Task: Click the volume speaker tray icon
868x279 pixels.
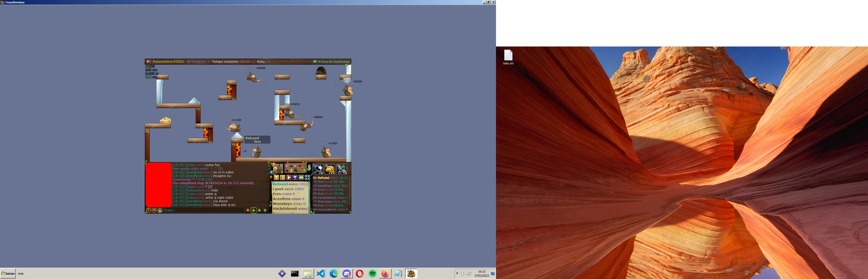Action: (x=463, y=274)
